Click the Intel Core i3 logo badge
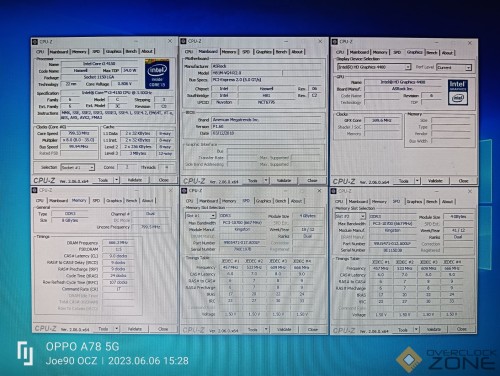The width and height of the screenshot is (500, 376). click(157, 74)
